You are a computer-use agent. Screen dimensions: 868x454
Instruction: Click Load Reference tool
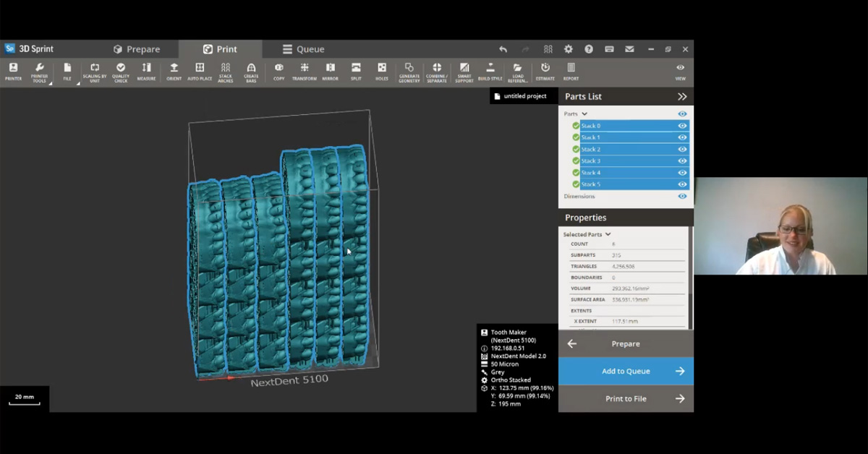point(518,72)
